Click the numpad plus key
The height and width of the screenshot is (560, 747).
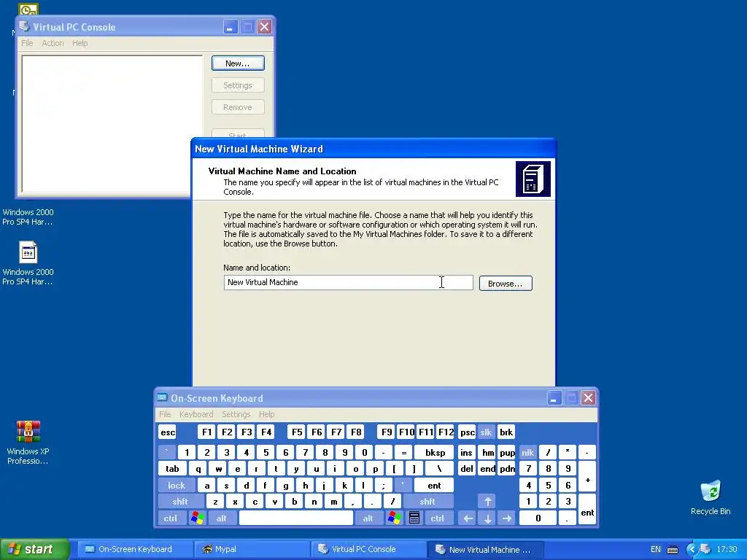tap(587, 477)
